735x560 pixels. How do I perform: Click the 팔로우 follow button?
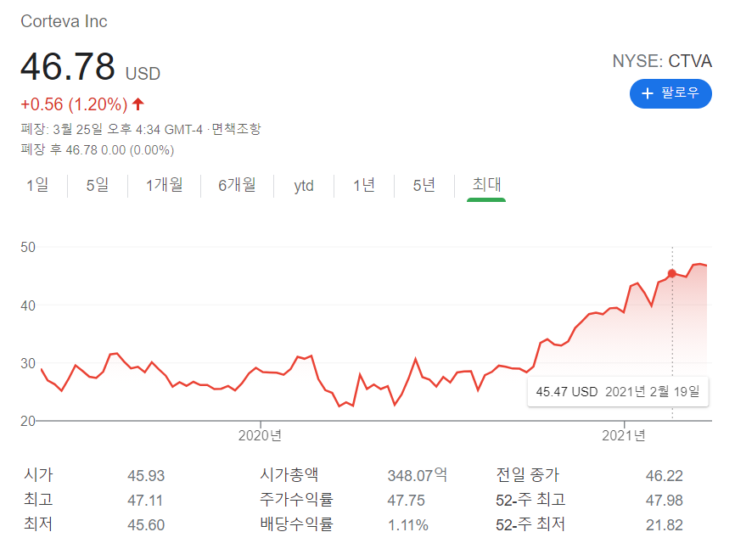point(670,93)
